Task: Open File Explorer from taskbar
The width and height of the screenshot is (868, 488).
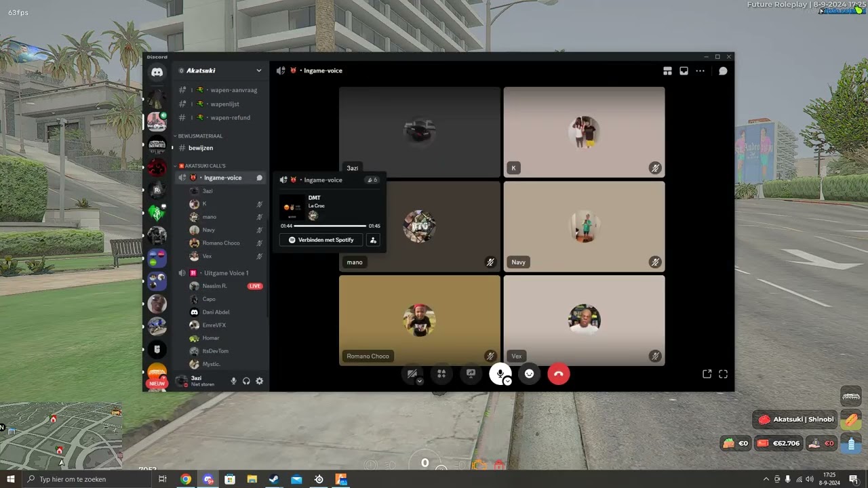Action: (252, 479)
